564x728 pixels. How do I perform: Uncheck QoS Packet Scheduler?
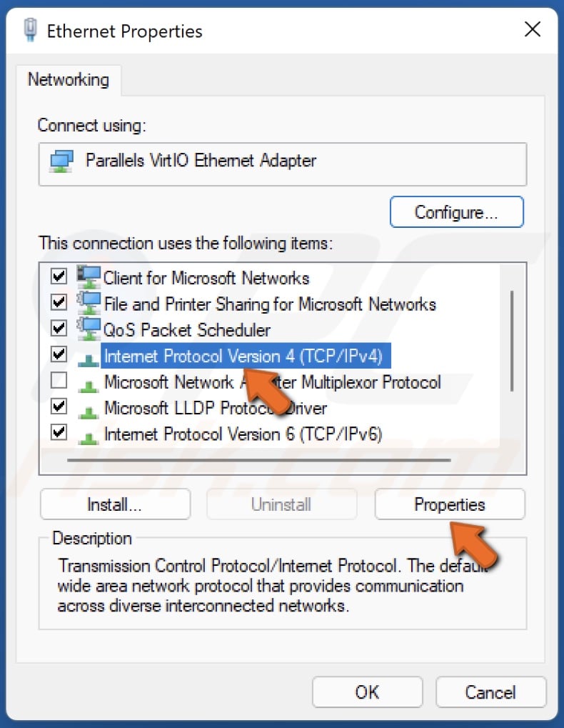click(x=58, y=329)
